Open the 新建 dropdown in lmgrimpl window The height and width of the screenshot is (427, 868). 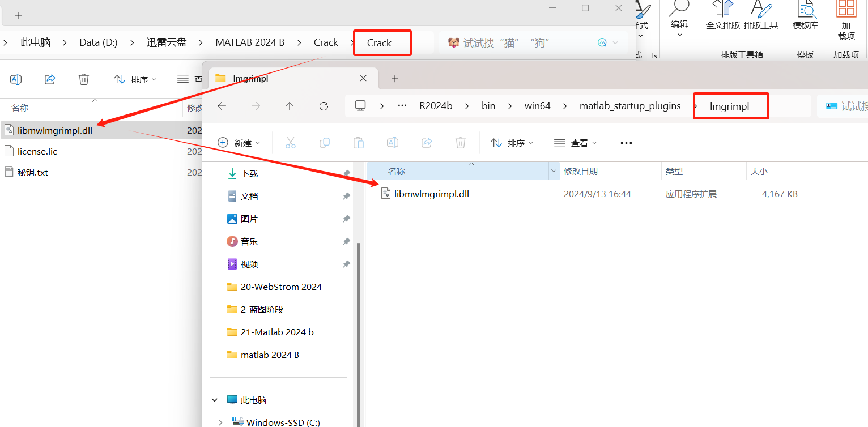click(x=239, y=143)
